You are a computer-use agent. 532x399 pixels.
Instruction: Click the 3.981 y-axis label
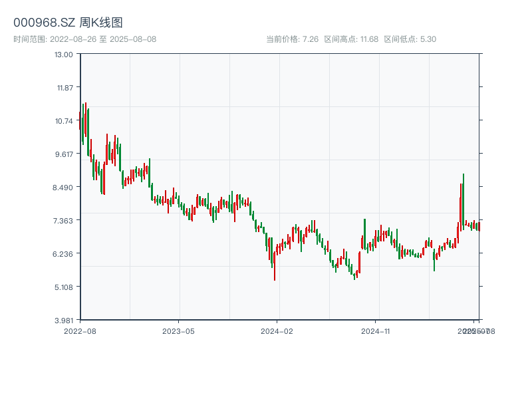64,320
